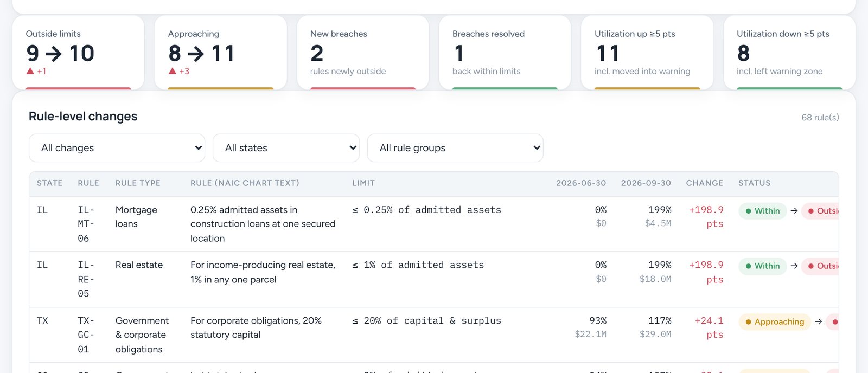
Task: Click the ≤ 1% of admitted assets limit
Action: click(x=418, y=265)
